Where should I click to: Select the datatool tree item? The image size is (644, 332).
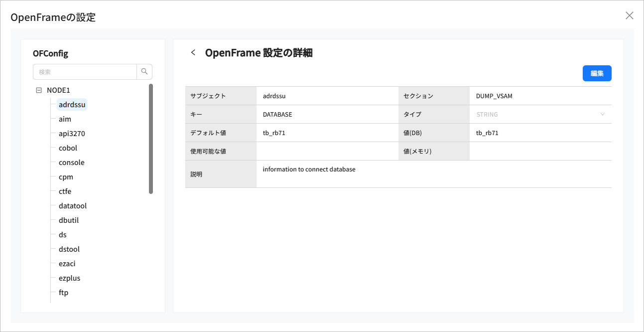click(x=73, y=206)
